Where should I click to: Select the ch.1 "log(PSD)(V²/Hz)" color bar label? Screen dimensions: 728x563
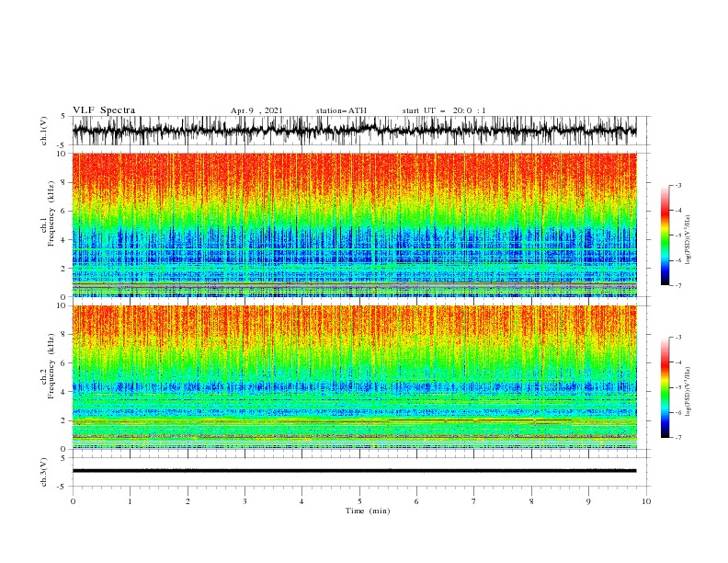(688, 240)
